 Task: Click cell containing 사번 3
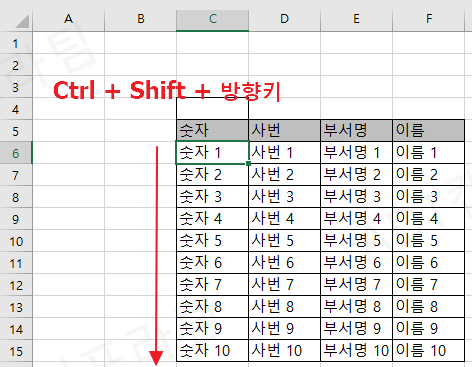pos(284,197)
